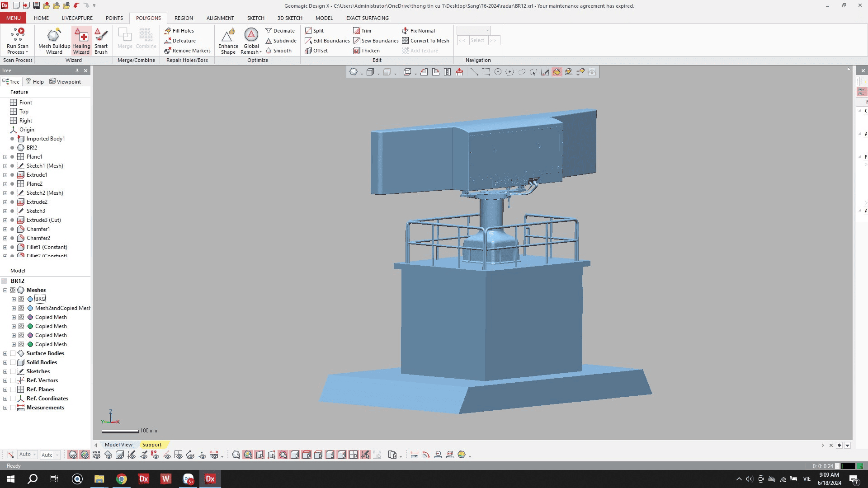Screen dimensions: 868x488
Task: Launch the Decimate optimization tool
Action: (x=281, y=30)
